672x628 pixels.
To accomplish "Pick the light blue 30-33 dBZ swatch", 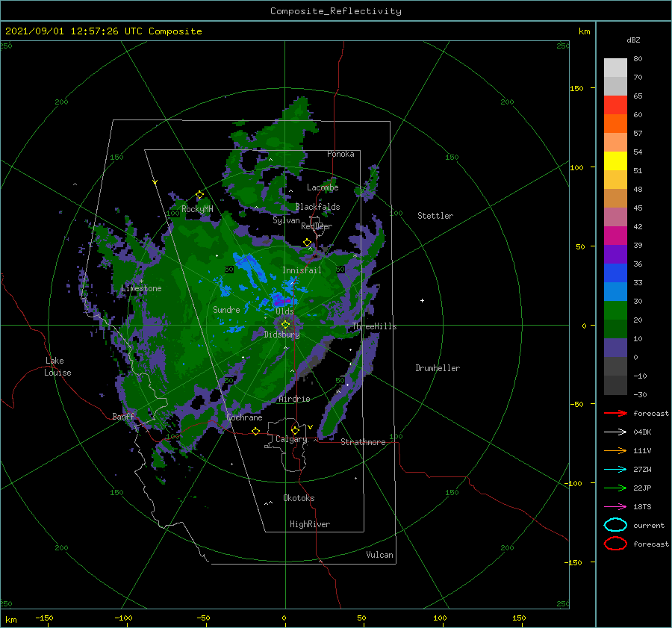I will pos(615,291).
